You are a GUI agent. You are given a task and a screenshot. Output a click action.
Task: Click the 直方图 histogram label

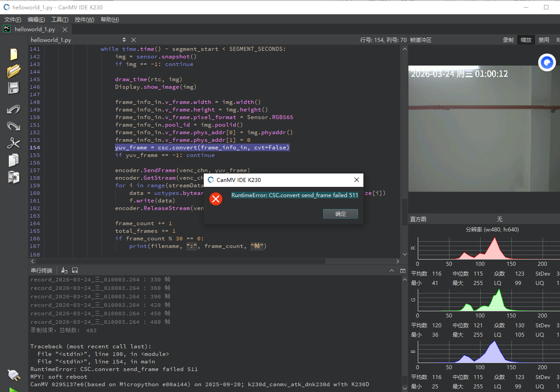418,219
